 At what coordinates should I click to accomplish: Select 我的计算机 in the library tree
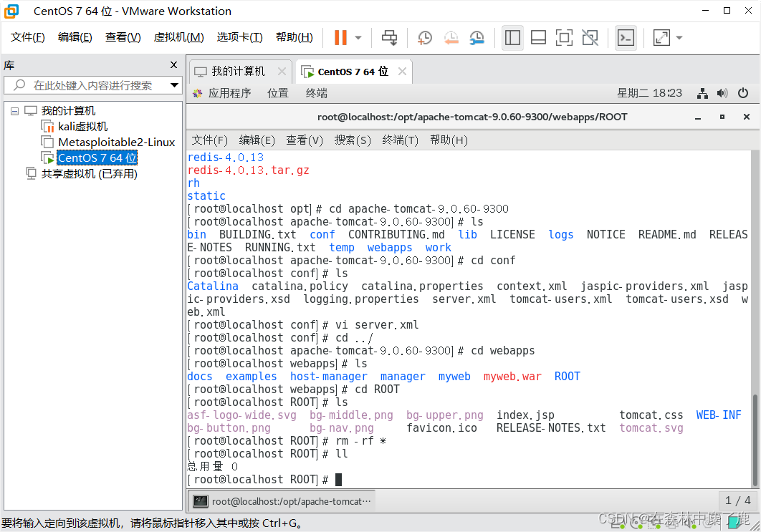coord(68,111)
